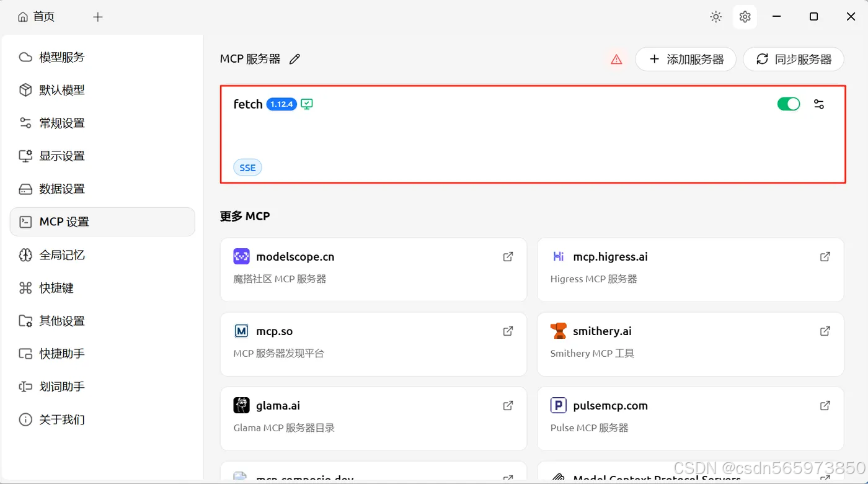
Task: Click the pulsemcp.com logo icon
Action: (x=558, y=405)
